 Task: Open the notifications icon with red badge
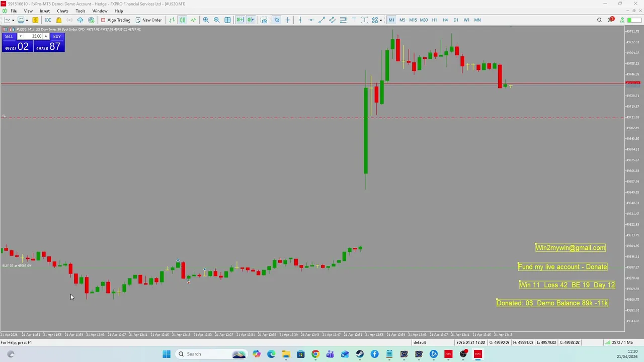pyautogui.click(x=610, y=20)
